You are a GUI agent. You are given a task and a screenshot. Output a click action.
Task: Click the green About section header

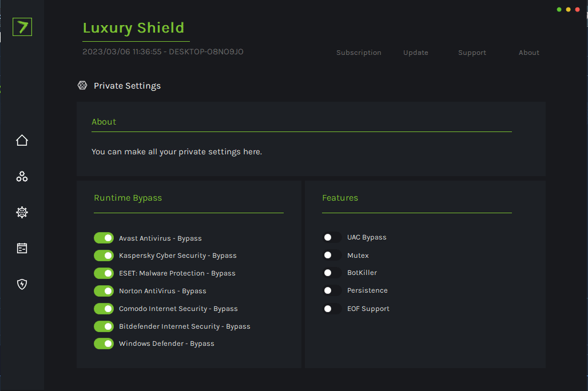pyautogui.click(x=104, y=122)
